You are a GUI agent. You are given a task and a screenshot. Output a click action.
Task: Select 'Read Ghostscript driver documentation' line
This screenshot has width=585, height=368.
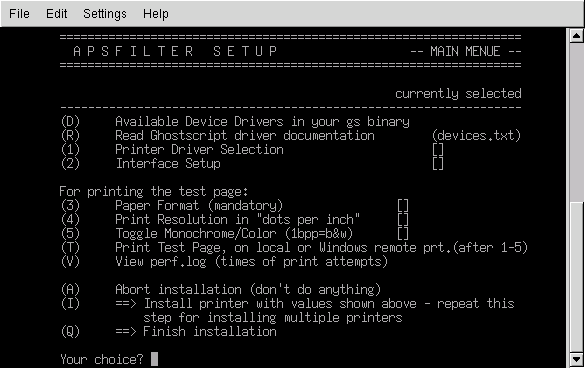coord(245,135)
